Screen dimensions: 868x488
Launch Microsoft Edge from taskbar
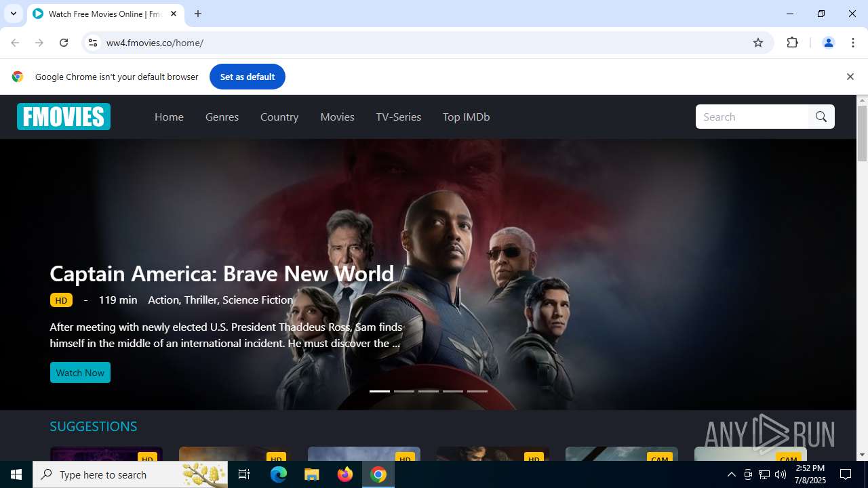279,474
